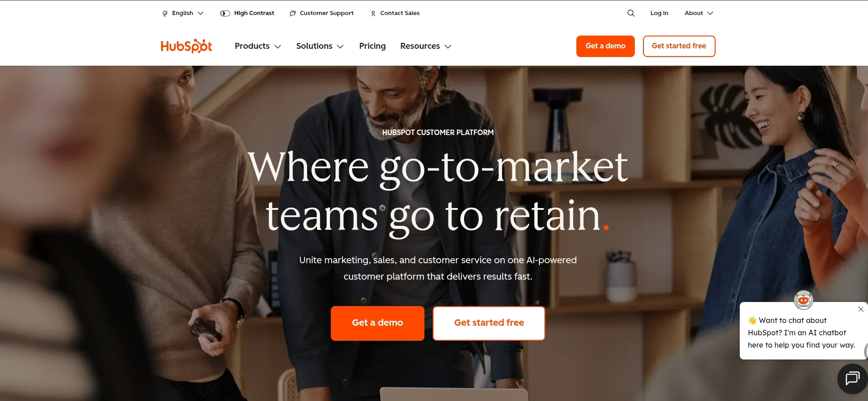Screen dimensions: 868x401
Task: Open the Products menu
Action: [258, 46]
